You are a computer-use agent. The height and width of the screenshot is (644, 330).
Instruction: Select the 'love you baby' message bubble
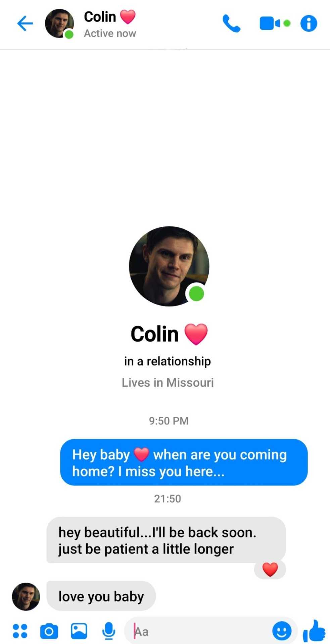tap(101, 596)
